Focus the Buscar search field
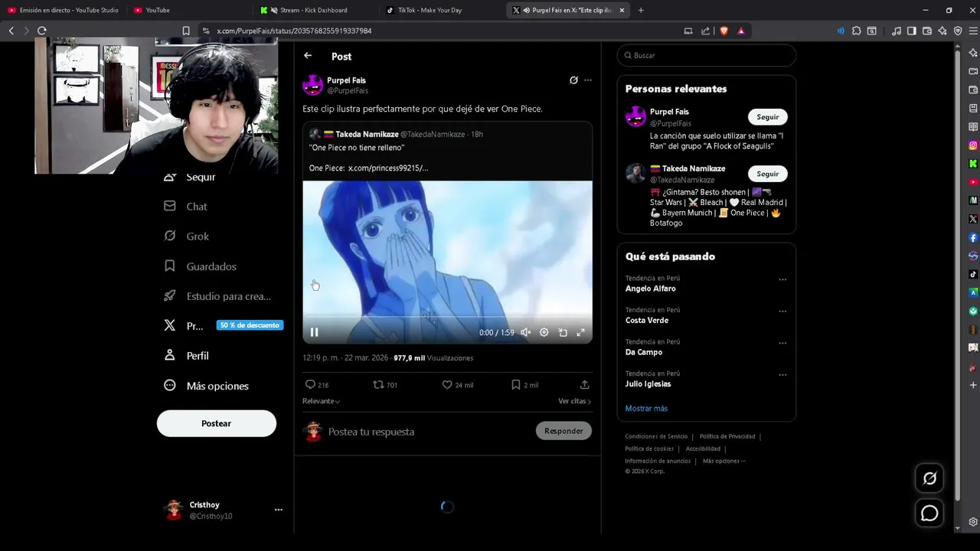This screenshot has width=980, height=551. 707,55
